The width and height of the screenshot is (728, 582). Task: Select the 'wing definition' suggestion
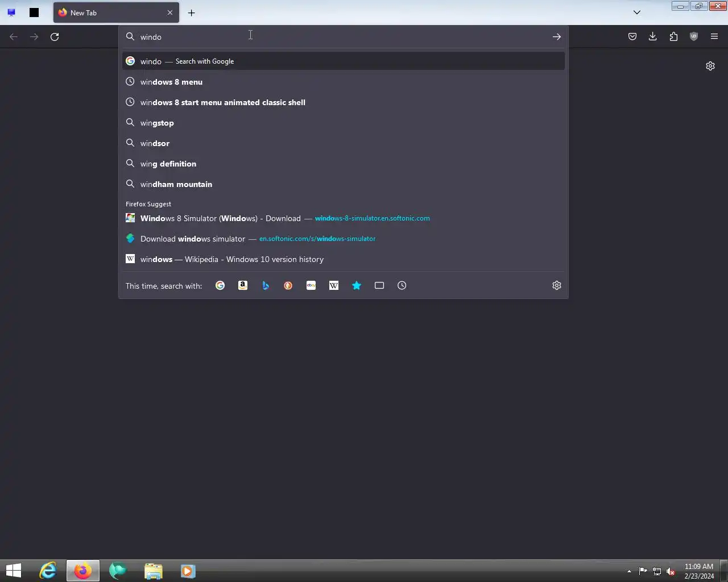(344, 164)
